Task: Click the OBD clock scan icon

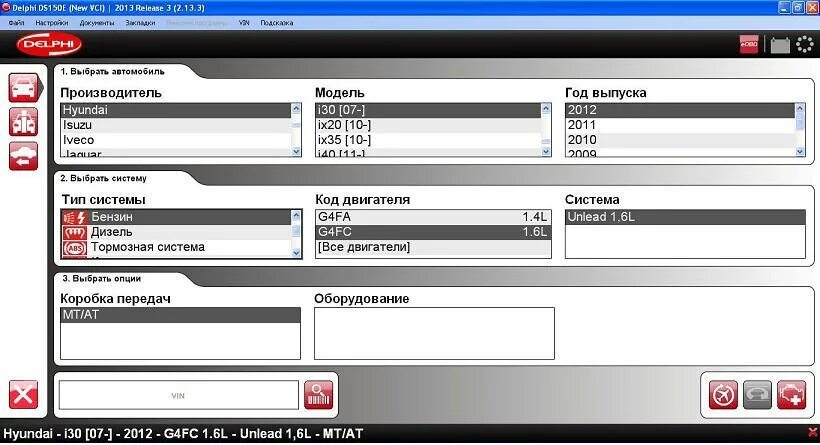Action: [x=723, y=395]
